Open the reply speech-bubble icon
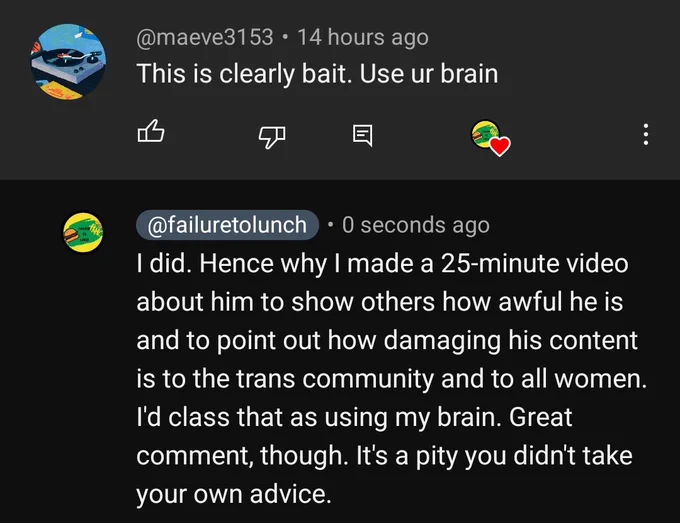This screenshot has height=523, width=680. (362, 135)
